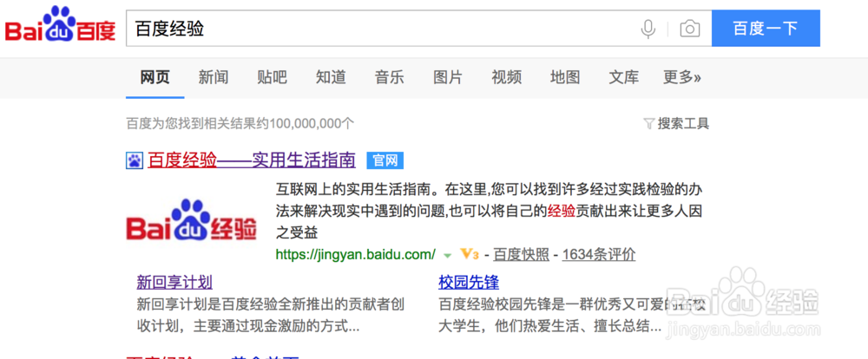This screenshot has height=359, width=868.
Task: Open the 贴吧 tab
Action: [x=272, y=77]
